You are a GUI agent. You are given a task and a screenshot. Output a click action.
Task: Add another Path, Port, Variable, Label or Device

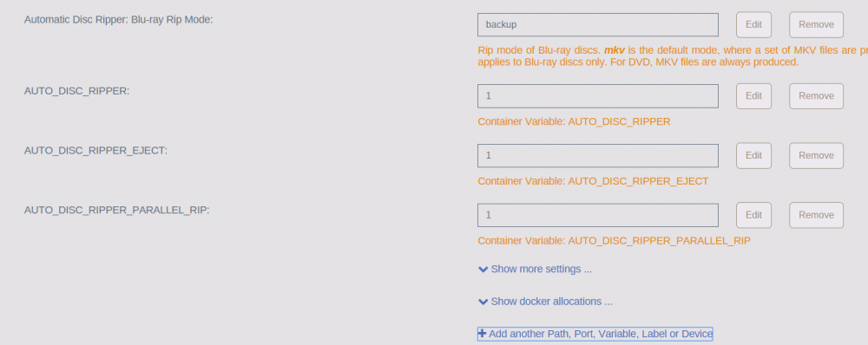point(595,334)
